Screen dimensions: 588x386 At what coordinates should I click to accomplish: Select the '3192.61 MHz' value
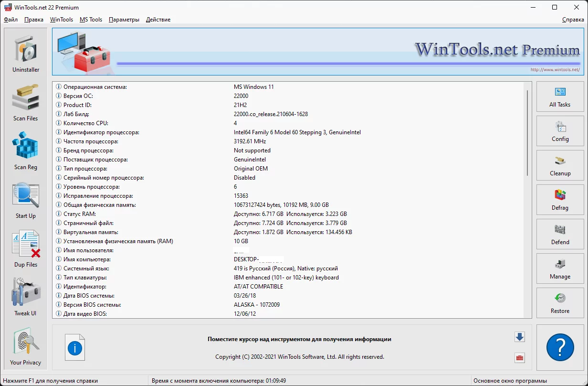[250, 141]
